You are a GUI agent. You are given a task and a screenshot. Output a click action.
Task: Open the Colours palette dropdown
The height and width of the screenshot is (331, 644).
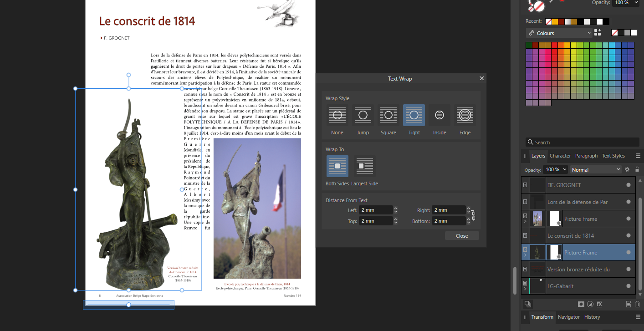coord(559,33)
